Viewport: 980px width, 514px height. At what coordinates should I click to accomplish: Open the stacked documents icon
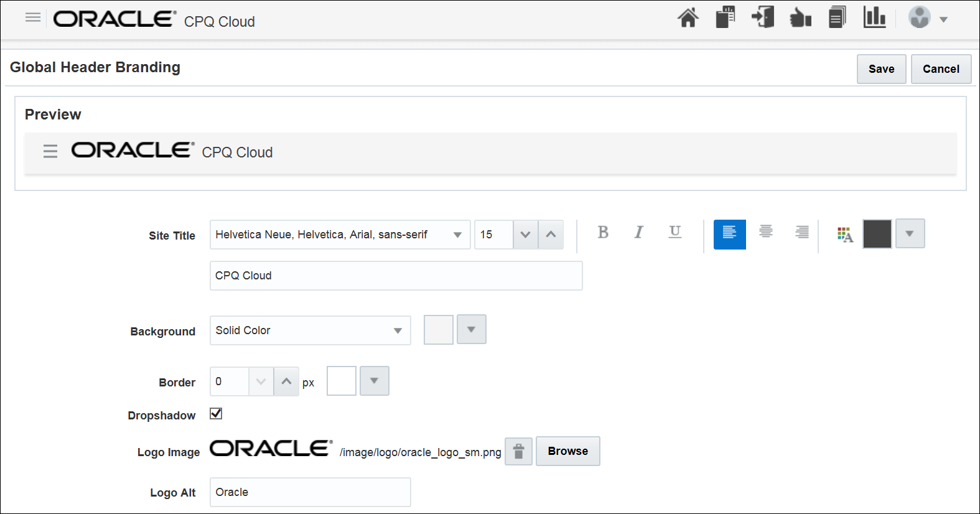point(838,17)
